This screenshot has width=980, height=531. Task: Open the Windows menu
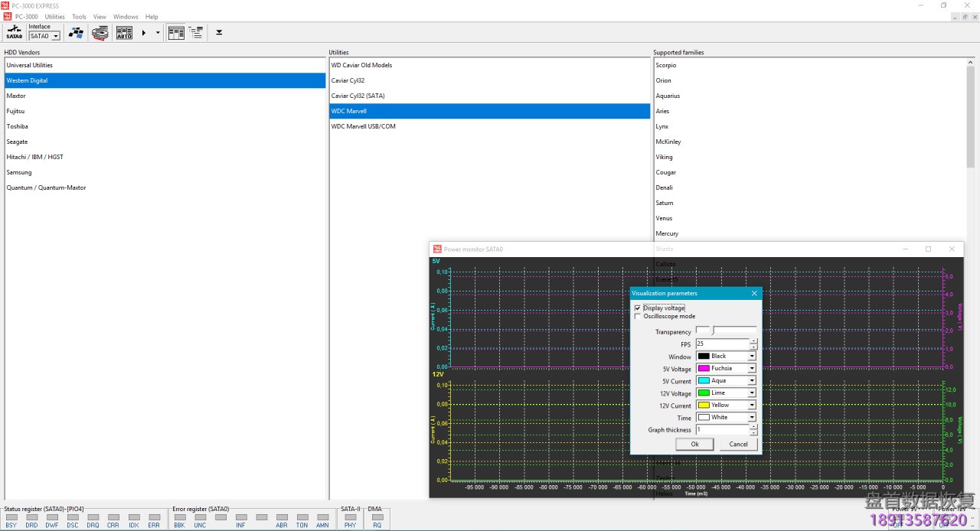click(x=125, y=16)
